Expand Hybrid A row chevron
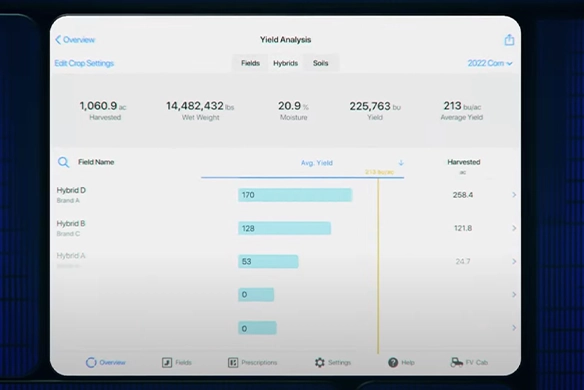The image size is (584, 390). tap(514, 261)
